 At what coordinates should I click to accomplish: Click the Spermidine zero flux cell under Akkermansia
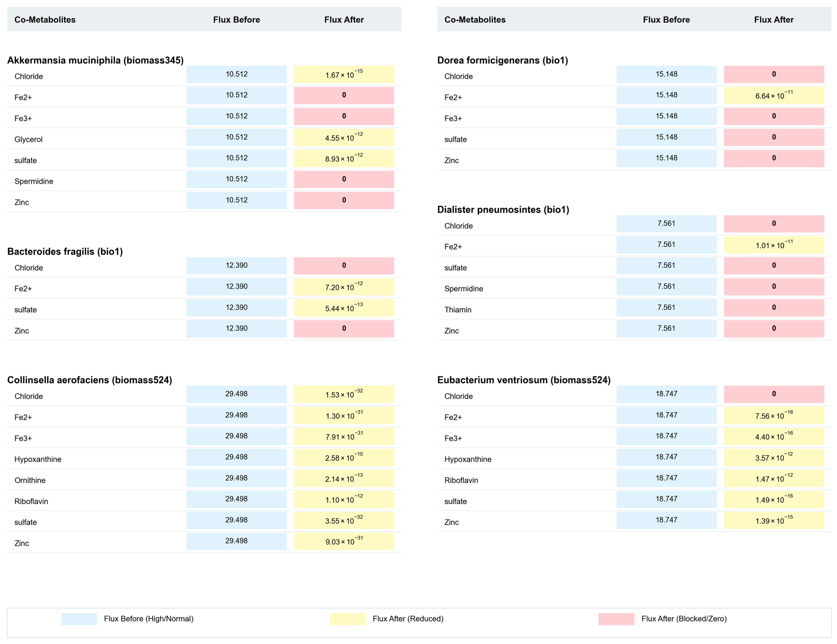(x=343, y=179)
